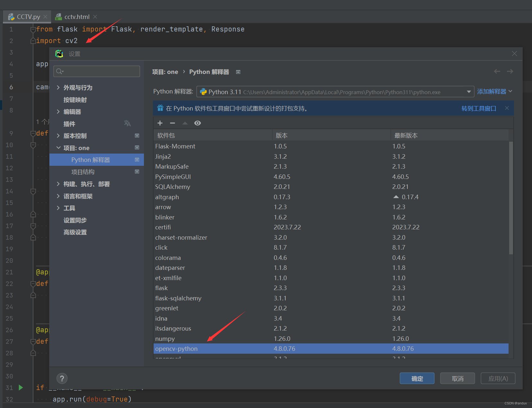Screen dimensions: 532x408
Task: Open the Python interpreter dropdown
Action: pos(335,92)
